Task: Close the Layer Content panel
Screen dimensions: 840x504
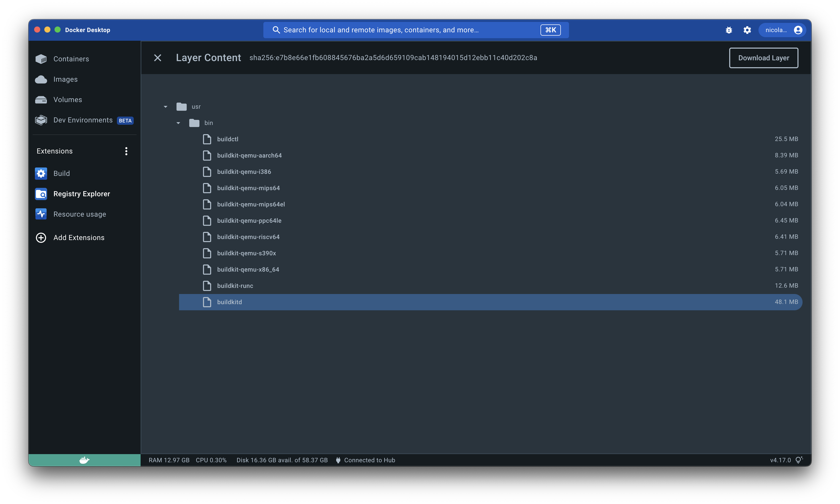Action: click(x=157, y=58)
